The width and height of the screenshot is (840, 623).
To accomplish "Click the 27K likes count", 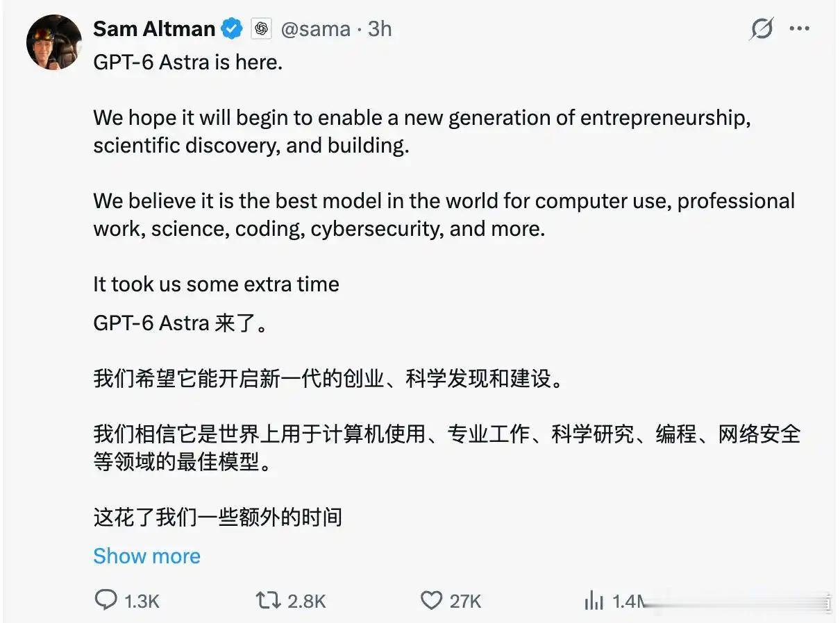I will click(465, 601).
